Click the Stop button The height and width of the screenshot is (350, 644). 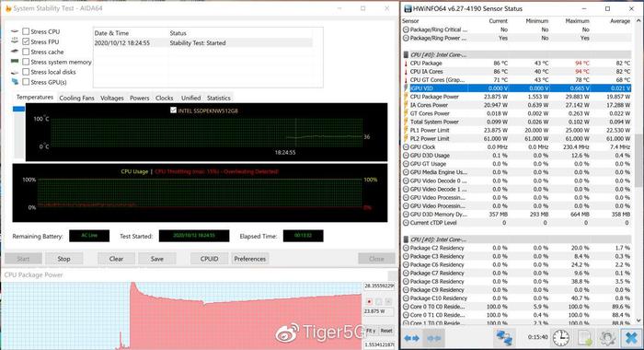[x=63, y=259]
